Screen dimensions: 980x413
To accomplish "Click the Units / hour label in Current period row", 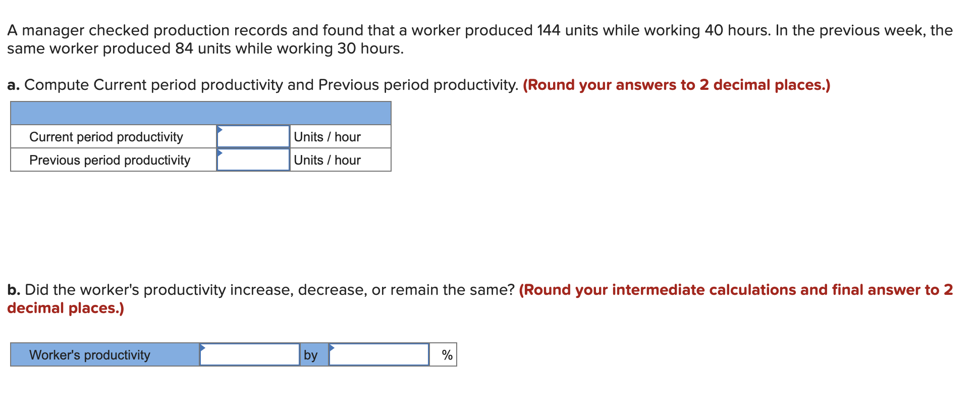I will [327, 137].
